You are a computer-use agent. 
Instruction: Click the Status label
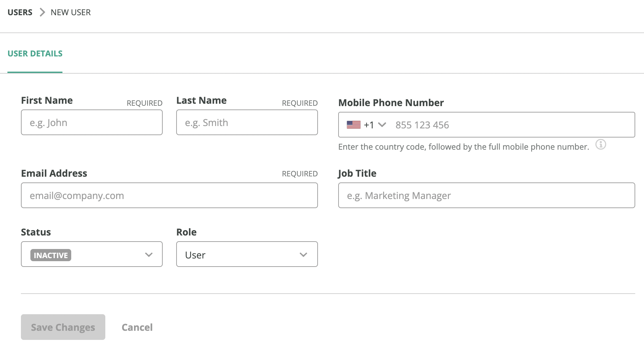[36, 232]
